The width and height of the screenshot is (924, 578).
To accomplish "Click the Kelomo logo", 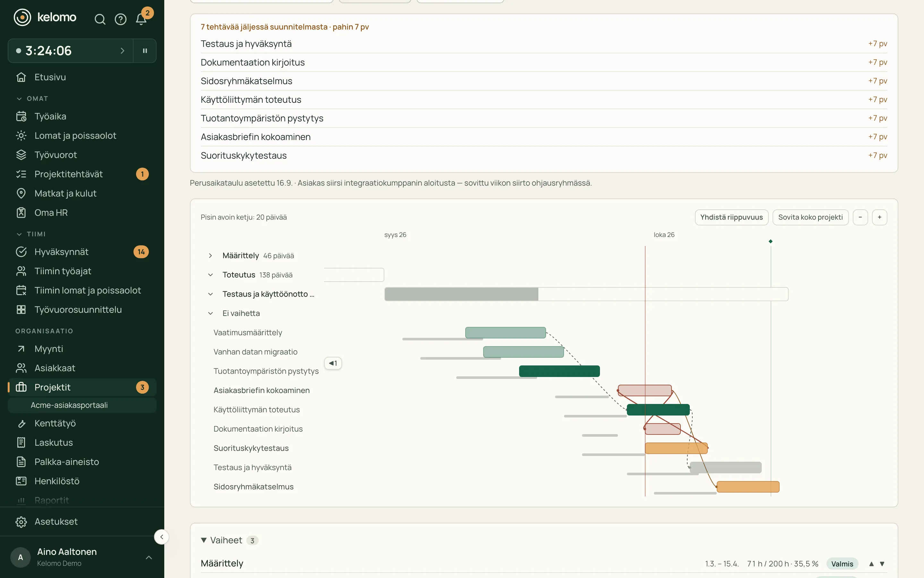I will coord(45,17).
